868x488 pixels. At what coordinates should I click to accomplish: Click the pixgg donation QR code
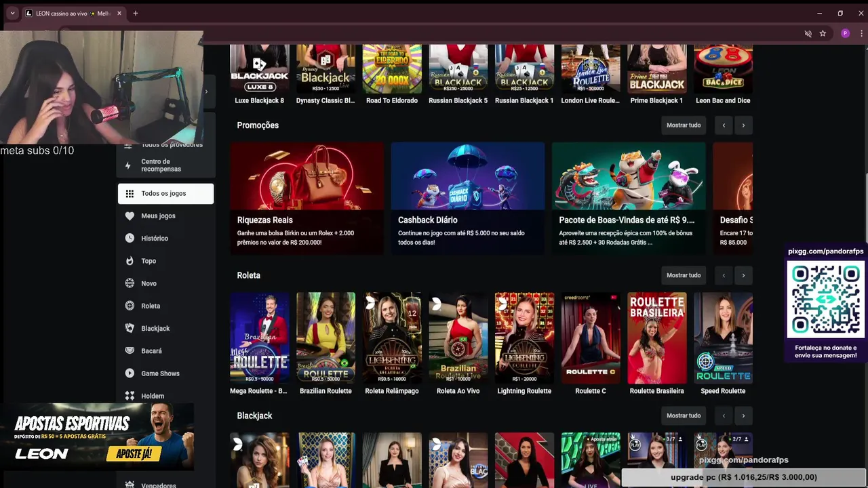coord(825,299)
